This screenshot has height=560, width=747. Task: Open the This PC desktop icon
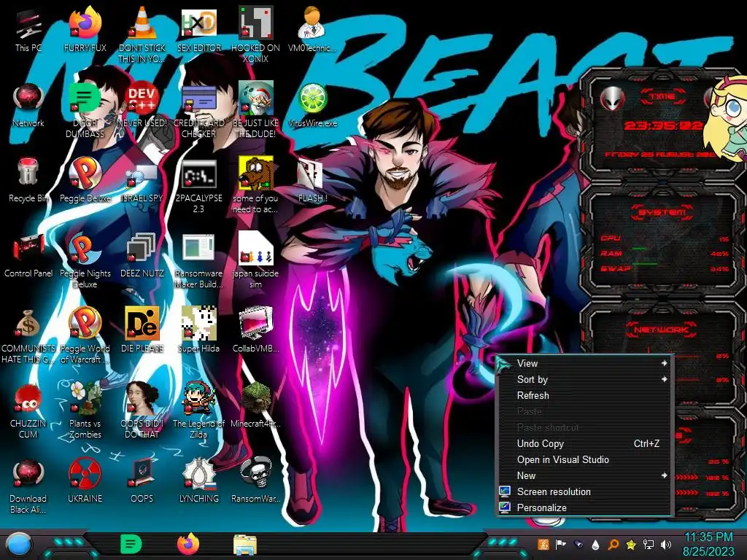[28, 24]
